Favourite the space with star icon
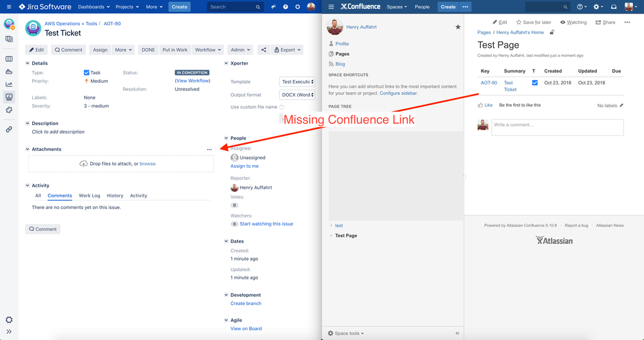644x340 pixels. tap(458, 26)
